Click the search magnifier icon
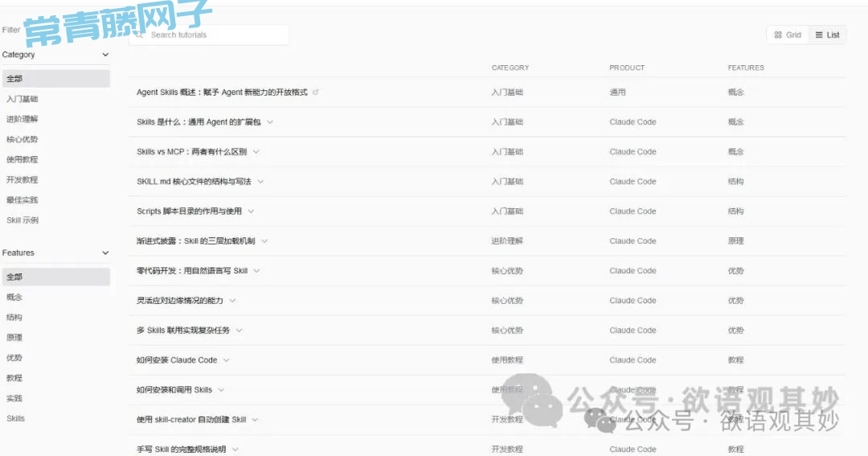 pyautogui.click(x=141, y=35)
